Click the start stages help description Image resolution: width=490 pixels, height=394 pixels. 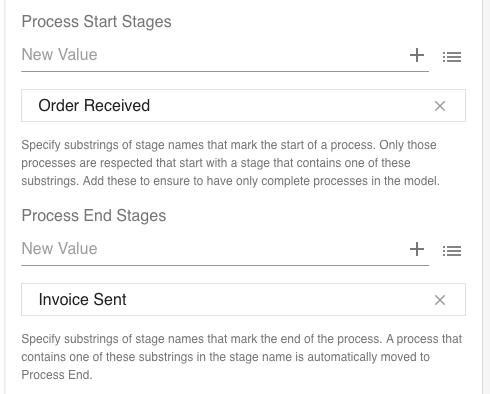[231, 163]
